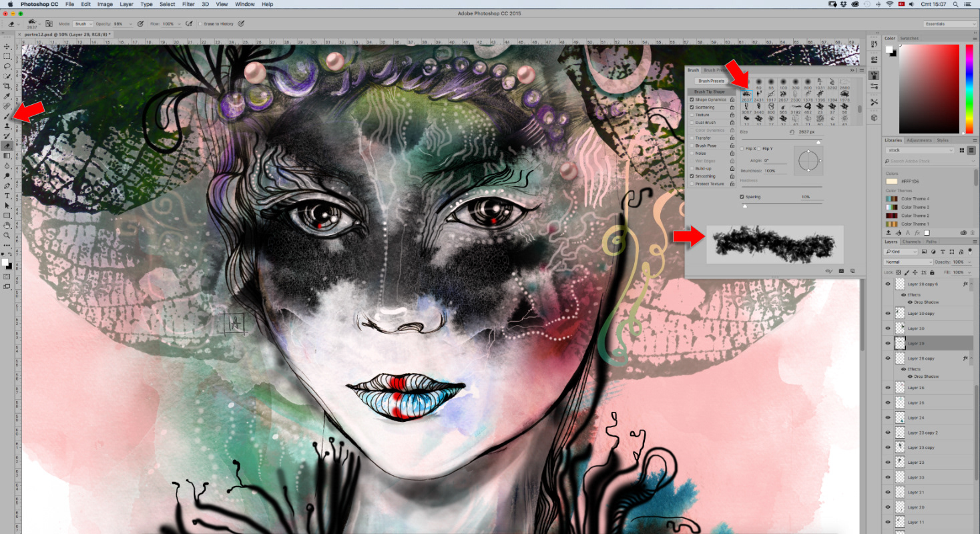Viewport: 980px width, 534px height.
Task: Open eraser Mode dropdown
Action: [83, 23]
